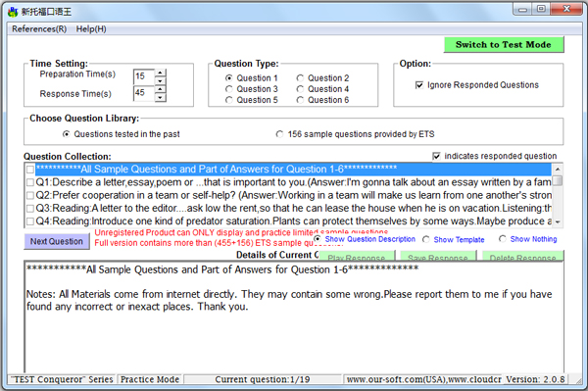Increase Response Time with up arrow

tap(161, 89)
